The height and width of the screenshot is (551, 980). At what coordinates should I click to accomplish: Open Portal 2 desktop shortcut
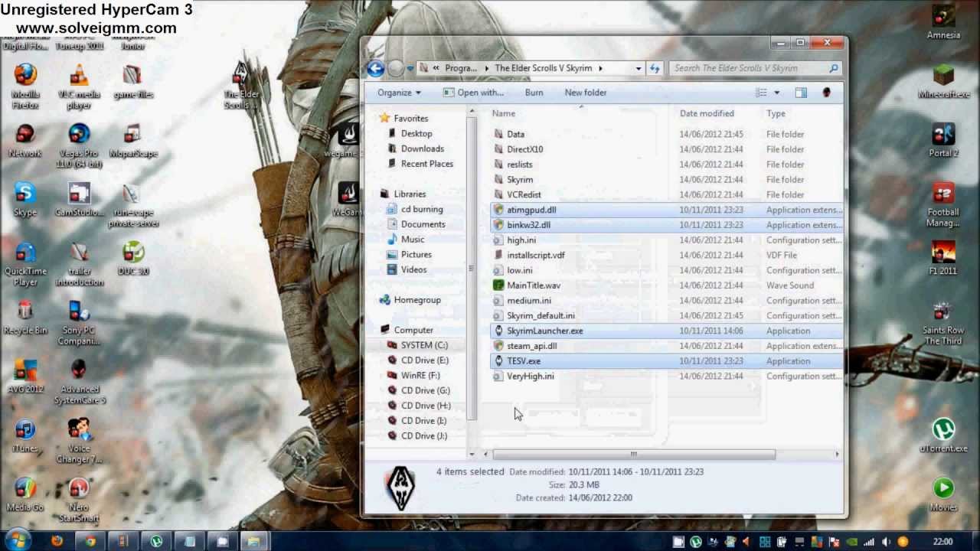coord(943,141)
